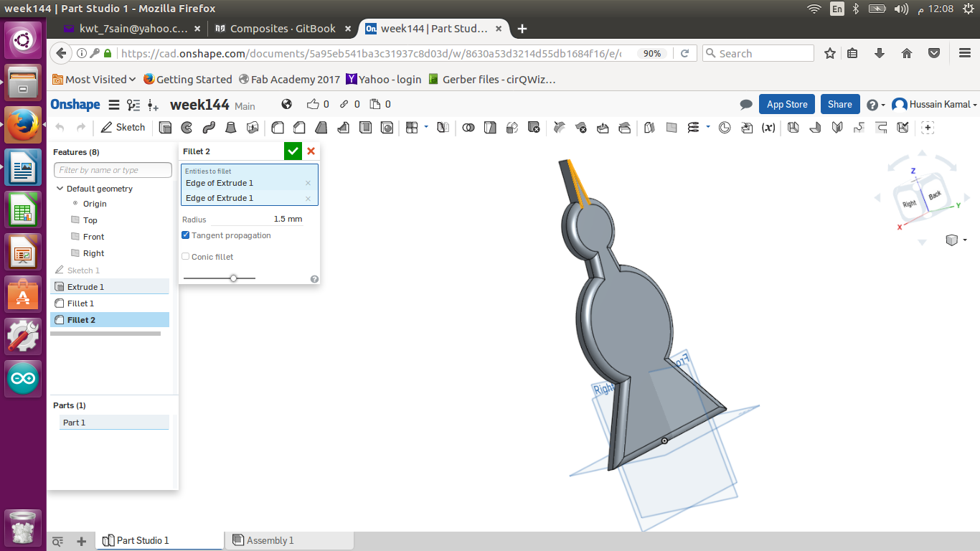Select the Sheet metal model tool
The image size is (980, 551).
793,128
